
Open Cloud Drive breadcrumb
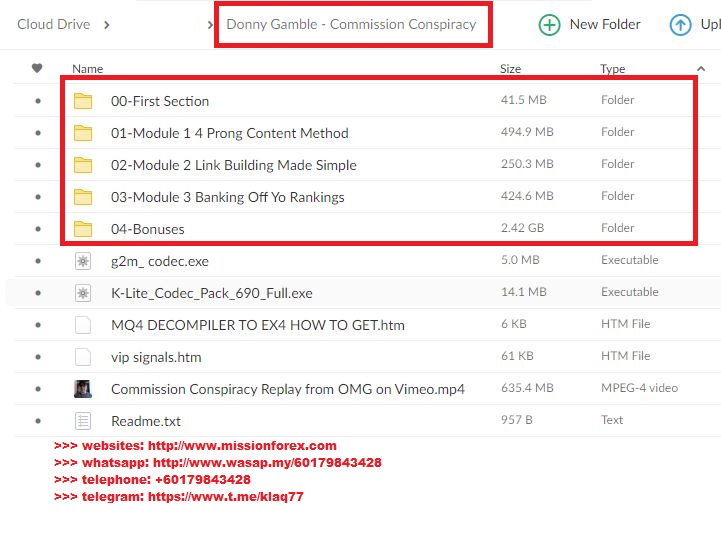[x=54, y=24]
